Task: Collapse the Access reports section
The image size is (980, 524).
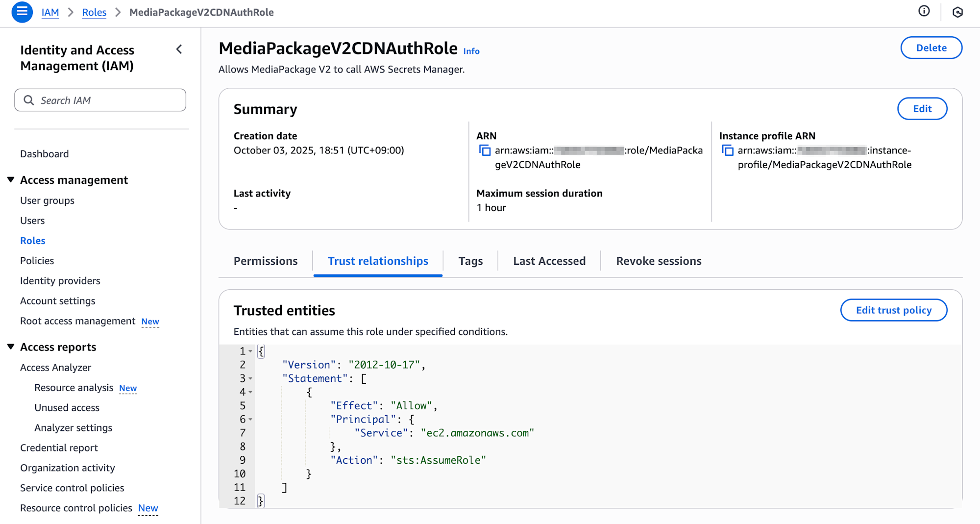Action: click(x=11, y=347)
